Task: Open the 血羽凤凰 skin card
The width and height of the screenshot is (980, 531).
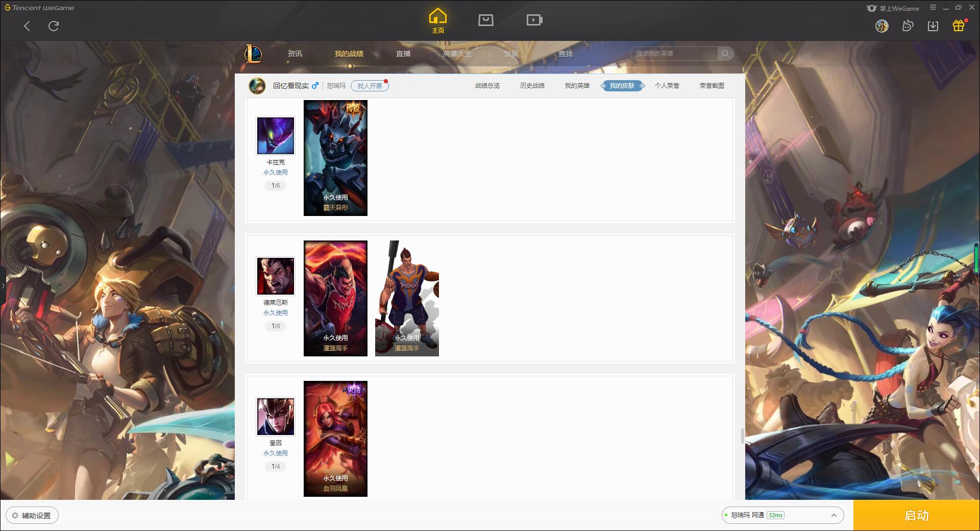Action: coord(335,439)
